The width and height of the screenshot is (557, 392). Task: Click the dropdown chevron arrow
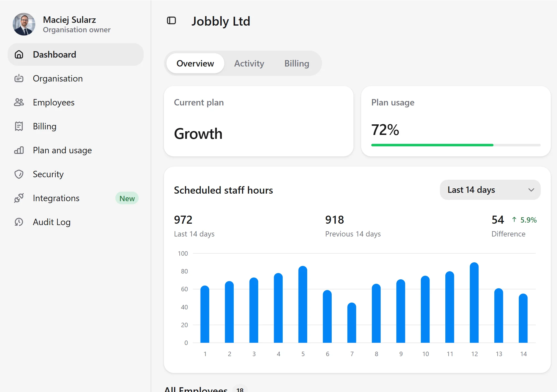[531, 190]
